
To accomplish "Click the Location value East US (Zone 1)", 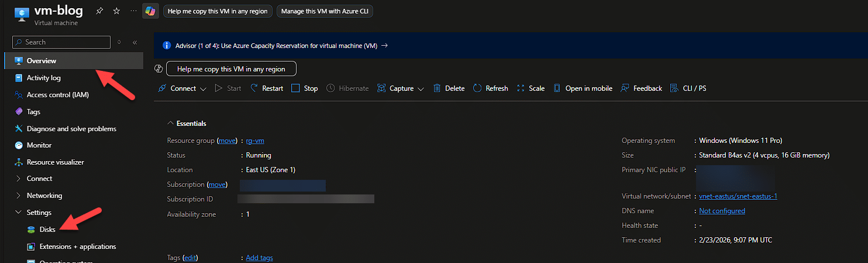I will click(x=271, y=170).
